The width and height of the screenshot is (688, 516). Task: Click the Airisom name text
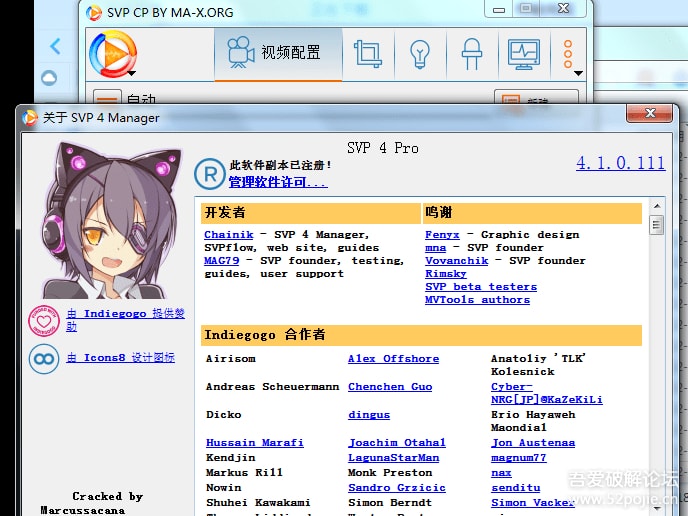[231, 359]
